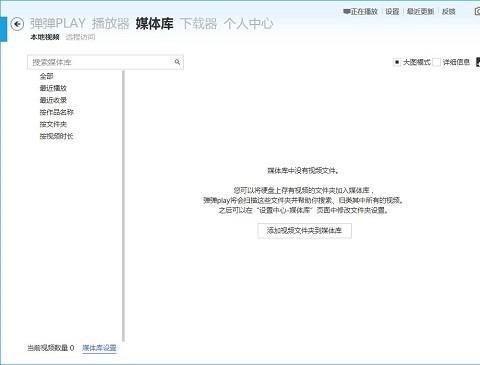This screenshot has width=480, height=365.
Task: Click the 媒体库中没有视频文件 message
Action: (303, 171)
